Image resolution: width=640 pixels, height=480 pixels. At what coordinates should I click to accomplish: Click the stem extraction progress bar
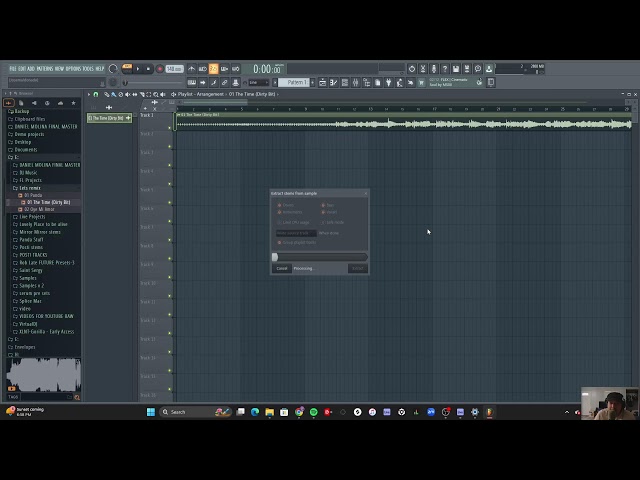pyautogui.click(x=320, y=257)
